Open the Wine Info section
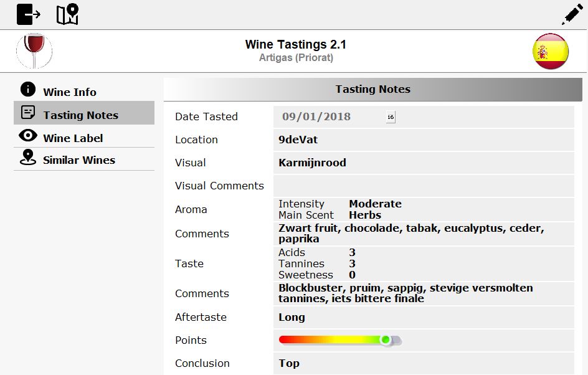Image resolution: width=588 pixels, height=375 pixels. 84,90
